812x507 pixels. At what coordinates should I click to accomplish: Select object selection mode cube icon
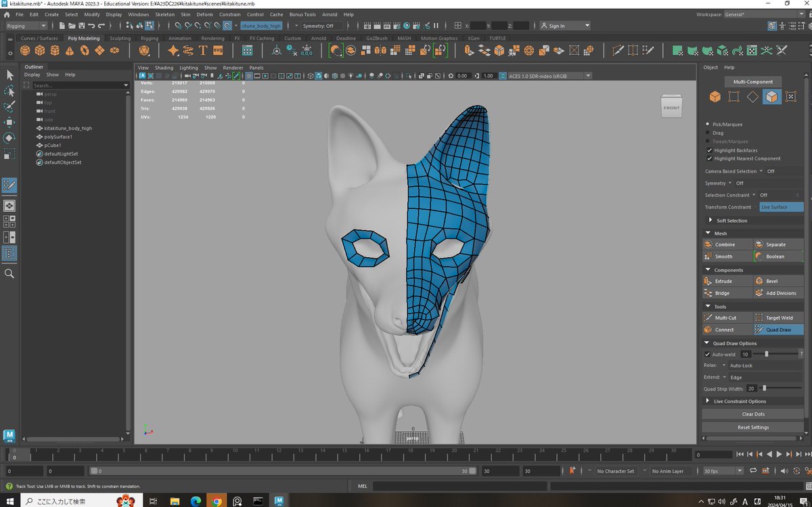tap(715, 97)
